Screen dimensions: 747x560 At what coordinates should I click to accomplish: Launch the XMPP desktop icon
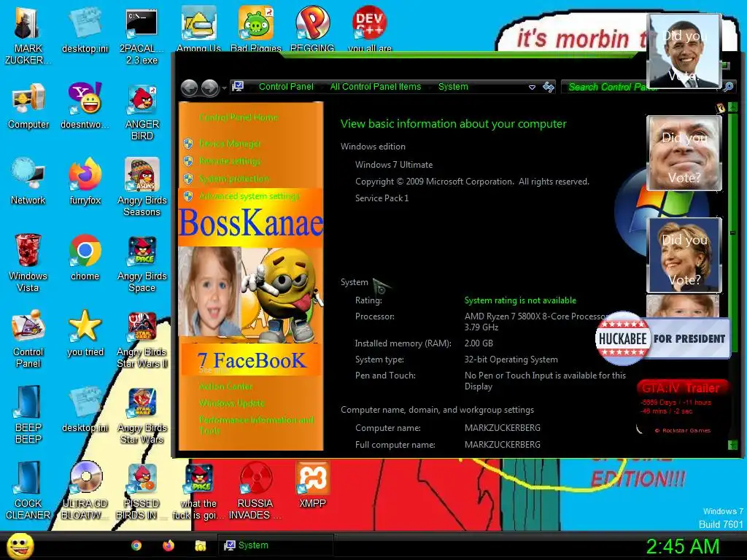pos(312,485)
